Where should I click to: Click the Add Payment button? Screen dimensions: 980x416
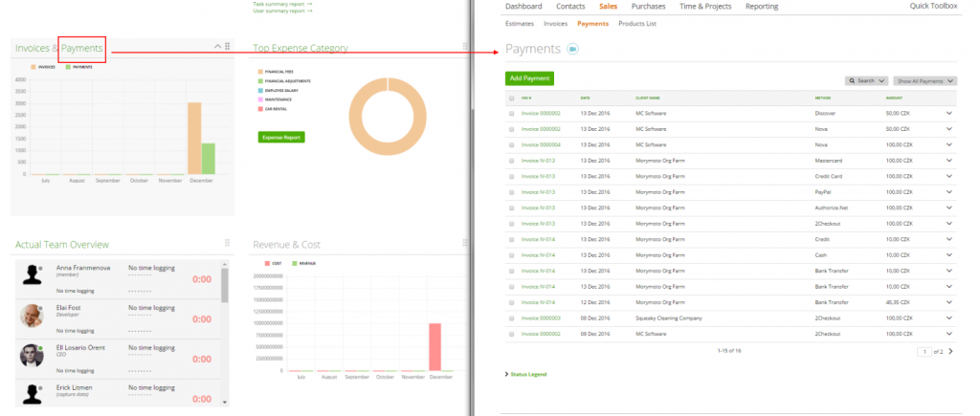529,78
